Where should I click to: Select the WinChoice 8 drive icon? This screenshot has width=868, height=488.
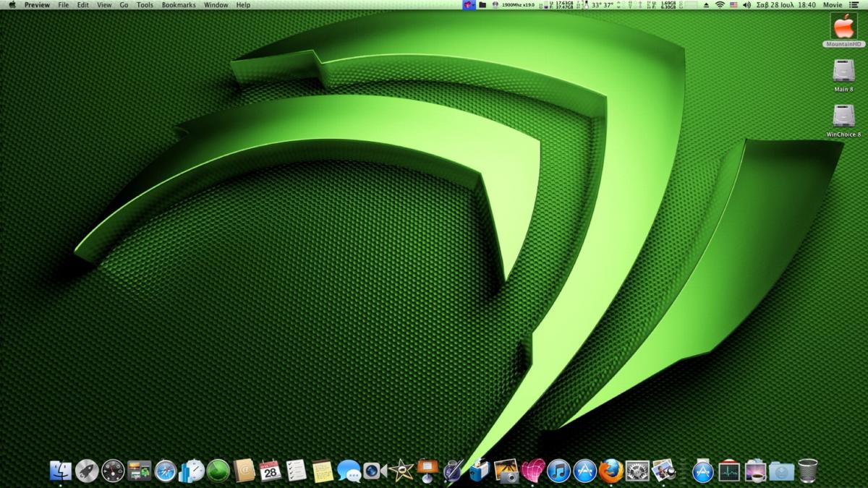843,121
